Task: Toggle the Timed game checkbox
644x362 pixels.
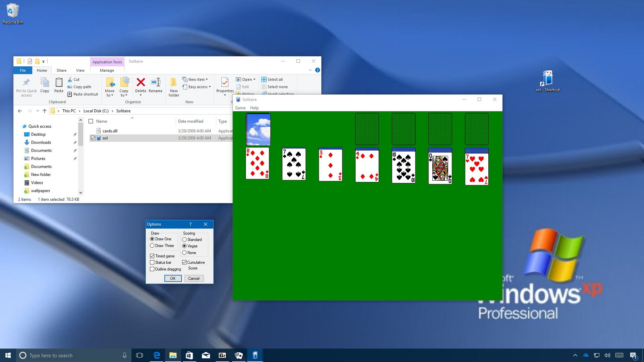Action: coord(152,256)
